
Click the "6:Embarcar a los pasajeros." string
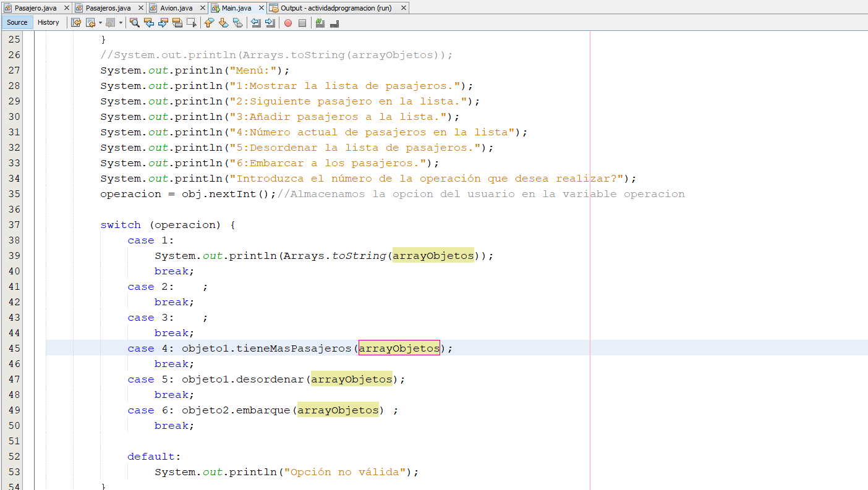328,163
